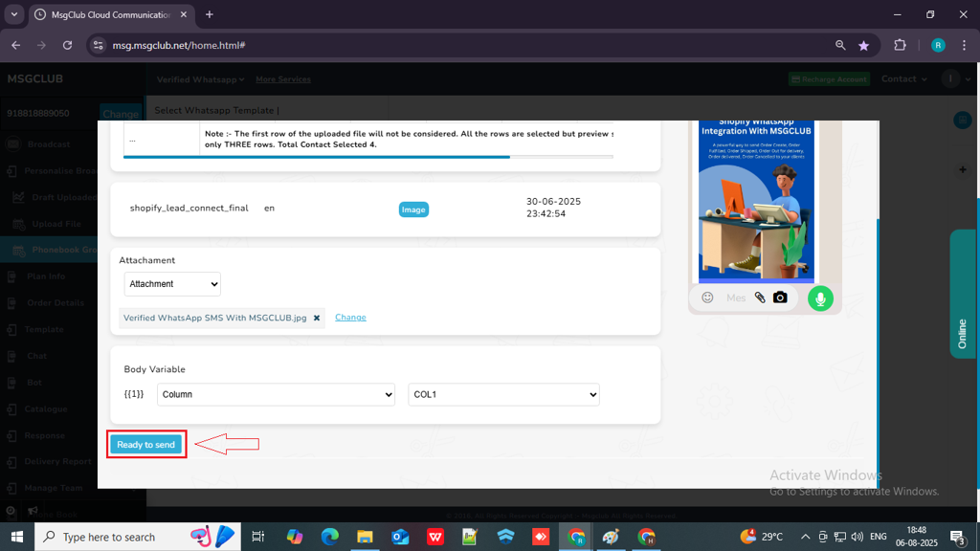980x551 pixels.
Task: Click the volume speaker icon in tray
Action: (857, 537)
